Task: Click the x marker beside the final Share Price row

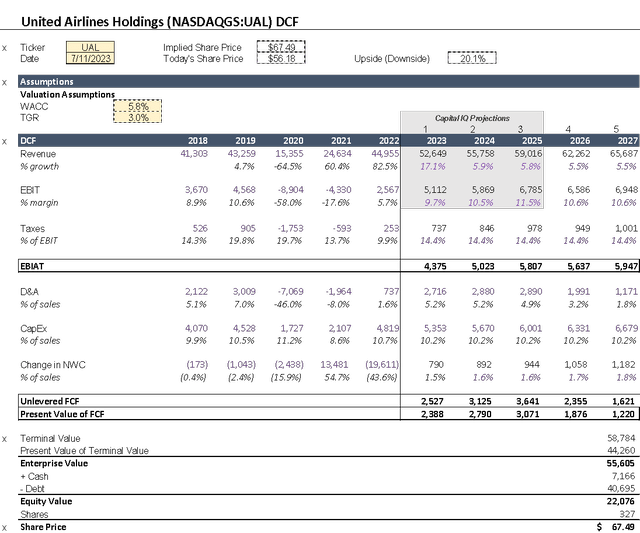Action: click(4, 528)
